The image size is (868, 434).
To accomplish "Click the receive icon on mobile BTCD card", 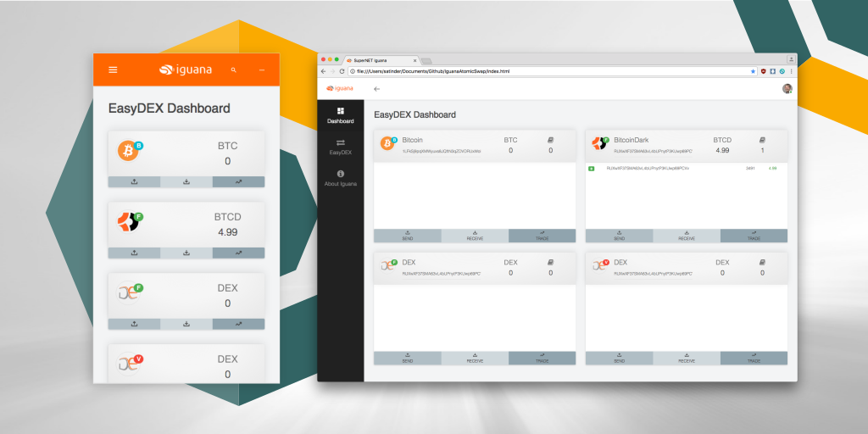I will tap(186, 253).
